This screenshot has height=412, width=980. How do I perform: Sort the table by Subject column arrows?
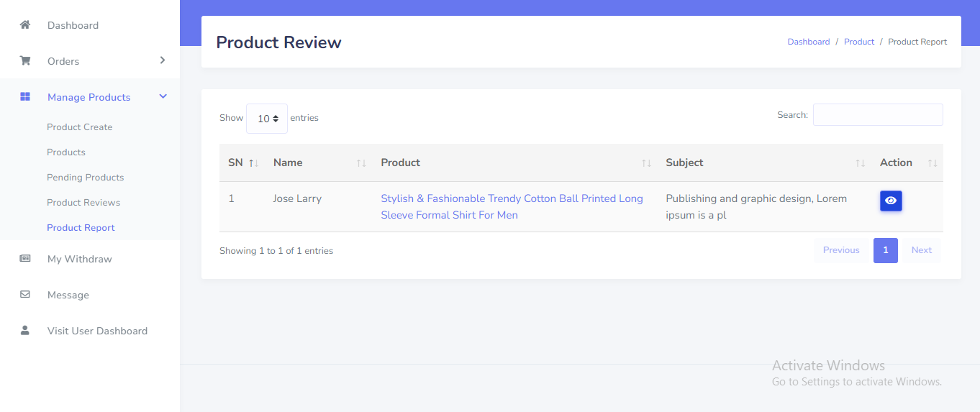tap(860, 163)
